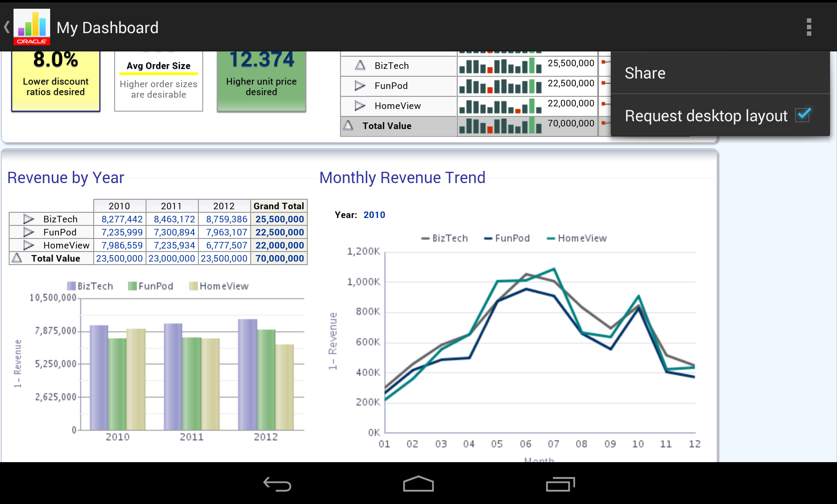The height and width of the screenshot is (504, 837).
Task: Open BizTech 2010 value 8,277,442
Action: point(122,219)
